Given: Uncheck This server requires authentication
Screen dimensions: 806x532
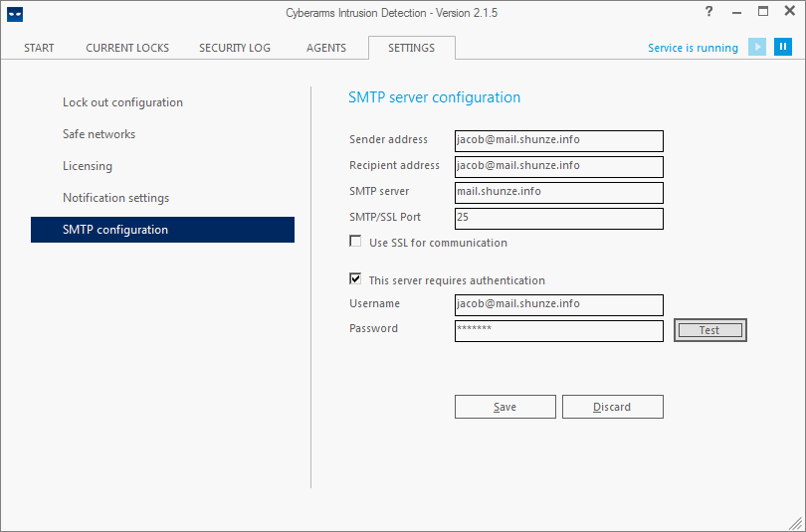Looking at the screenshot, I should coord(355,278).
